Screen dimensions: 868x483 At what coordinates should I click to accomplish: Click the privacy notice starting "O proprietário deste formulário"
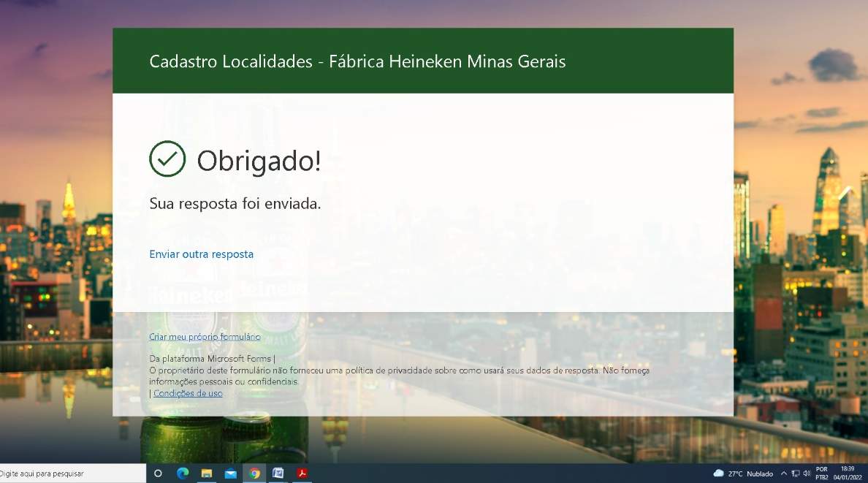tap(399, 376)
